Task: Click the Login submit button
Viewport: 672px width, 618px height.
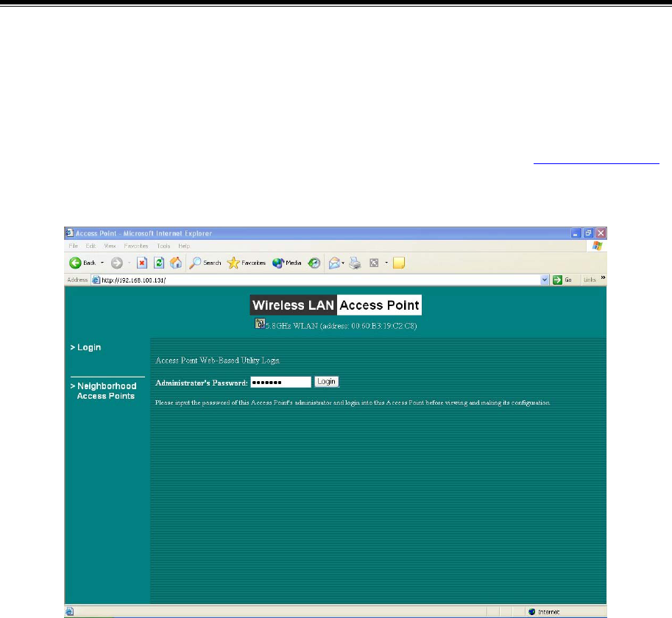Action: tap(327, 382)
